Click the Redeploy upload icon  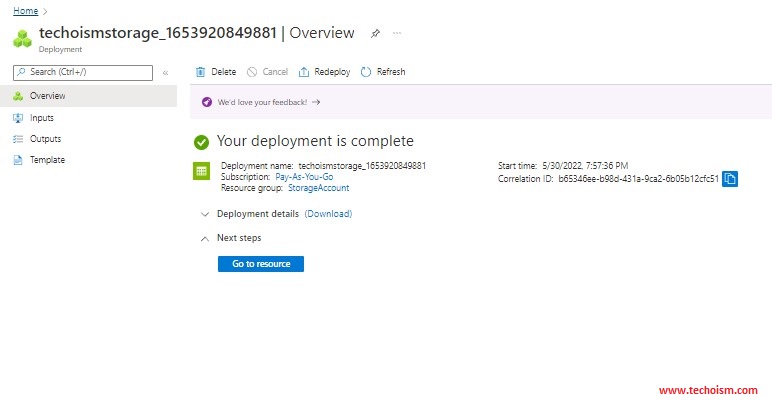(x=304, y=72)
